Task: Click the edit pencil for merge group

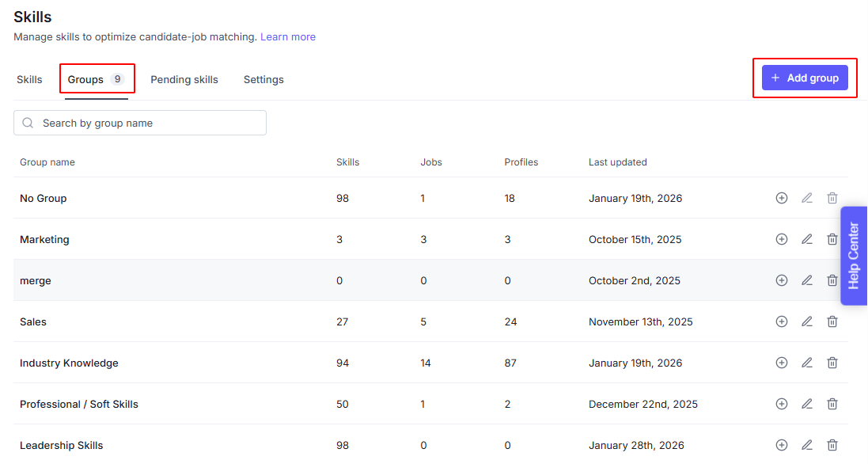Action: 807,280
